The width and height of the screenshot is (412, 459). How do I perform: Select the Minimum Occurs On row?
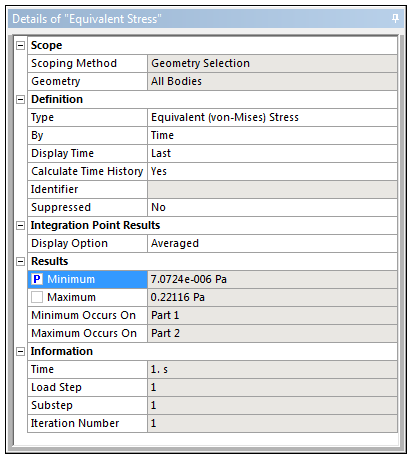click(212, 315)
